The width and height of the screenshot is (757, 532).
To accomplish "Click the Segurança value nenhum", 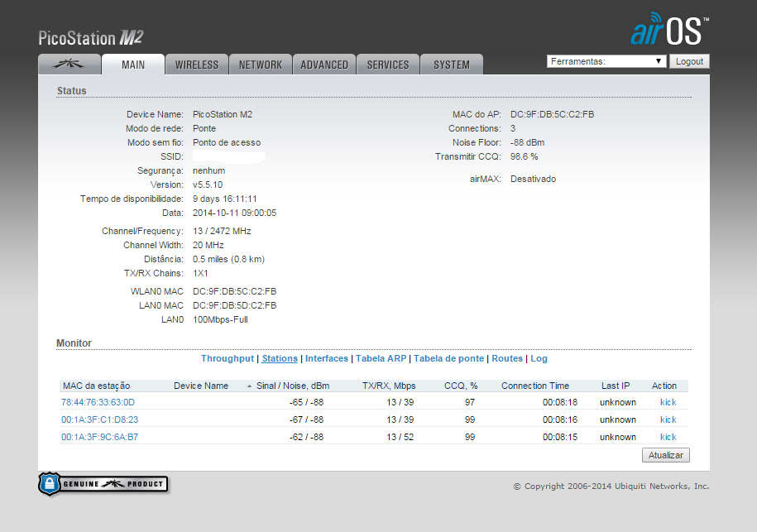I will tap(209, 171).
